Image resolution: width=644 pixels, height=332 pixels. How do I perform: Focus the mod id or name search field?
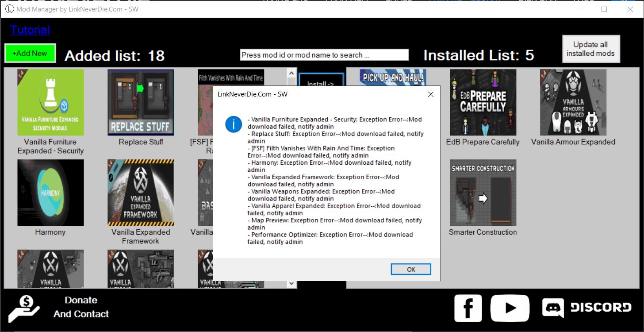pyautogui.click(x=324, y=55)
